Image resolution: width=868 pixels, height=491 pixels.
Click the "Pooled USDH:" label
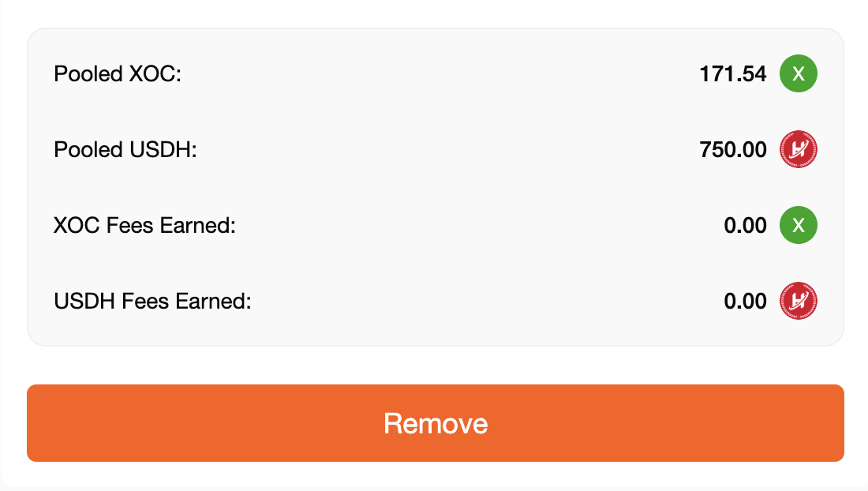point(125,149)
